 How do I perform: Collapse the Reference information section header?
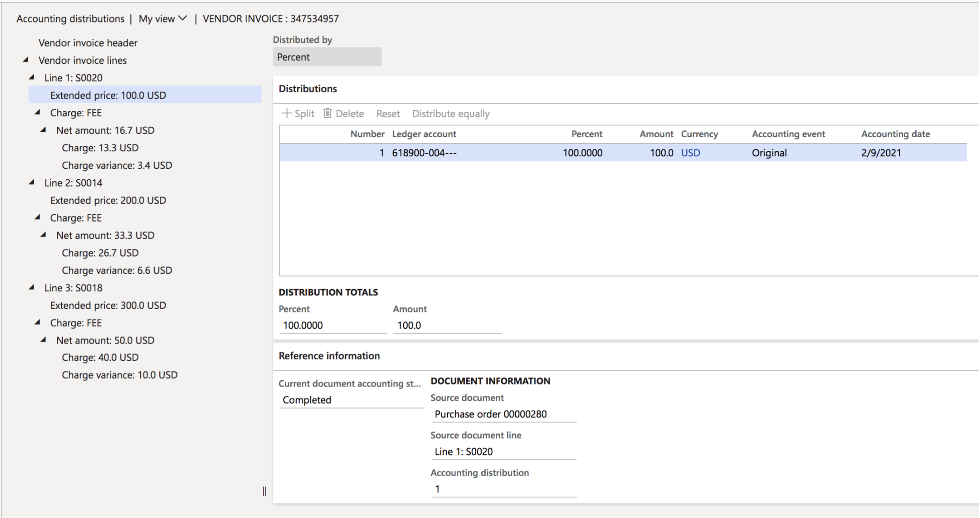pyautogui.click(x=329, y=356)
